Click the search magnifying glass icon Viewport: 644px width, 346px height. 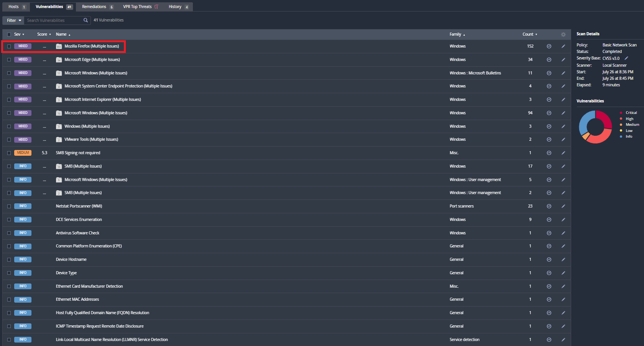[86, 20]
